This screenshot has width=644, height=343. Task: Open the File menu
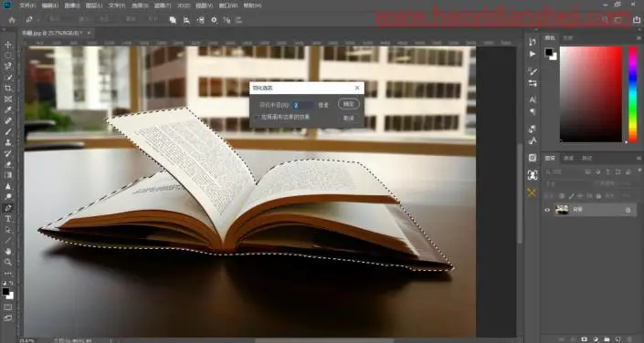(27, 5)
